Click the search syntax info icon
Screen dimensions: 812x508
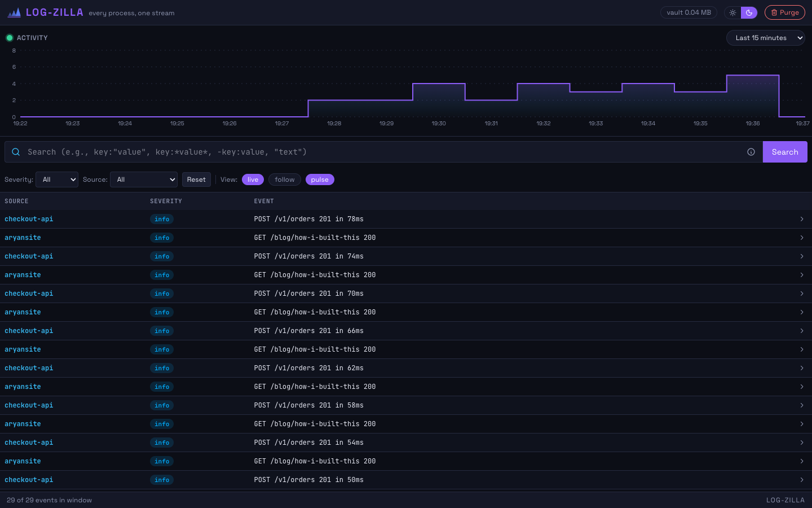click(751, 152)
